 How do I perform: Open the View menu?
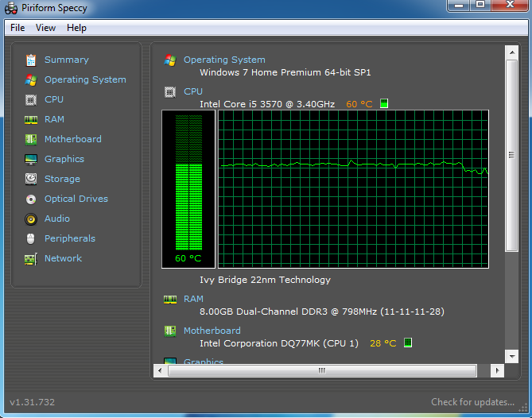pyautogui.click(x=46, y=28)
